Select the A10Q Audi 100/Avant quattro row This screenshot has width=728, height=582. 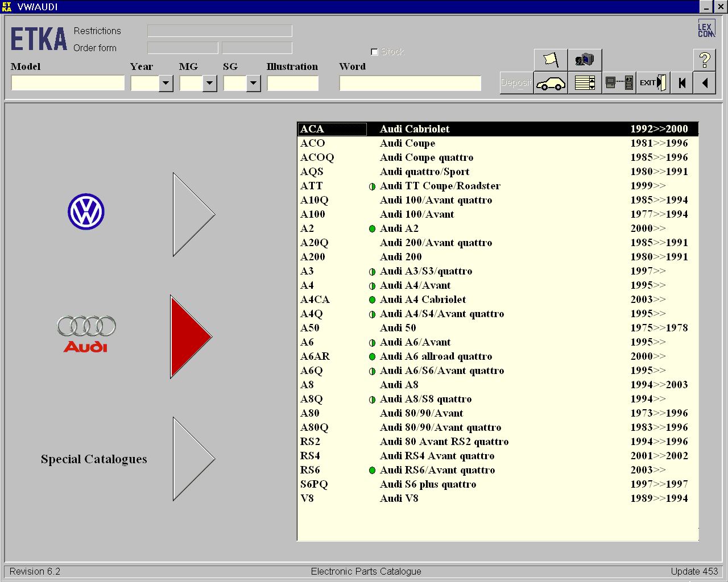(498, 200)
